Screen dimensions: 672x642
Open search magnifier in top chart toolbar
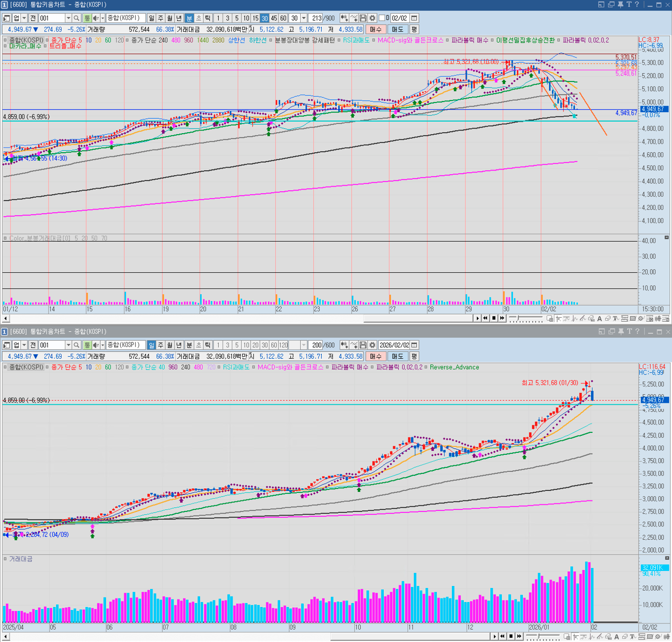coord(77,18)
